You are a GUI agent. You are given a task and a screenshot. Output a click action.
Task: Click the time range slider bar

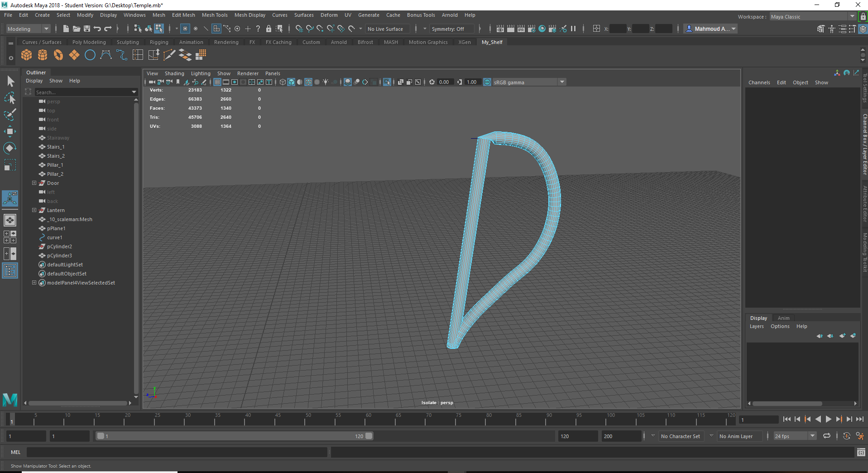click(x=235, y=436)
